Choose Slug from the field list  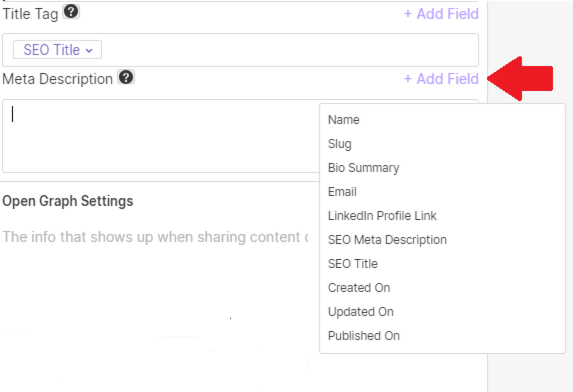(x=340, y=144)
